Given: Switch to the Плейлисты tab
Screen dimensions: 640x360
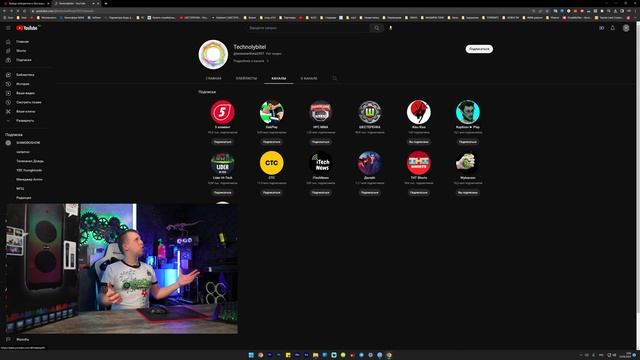Looking at the screenshot, I should 247,78.
